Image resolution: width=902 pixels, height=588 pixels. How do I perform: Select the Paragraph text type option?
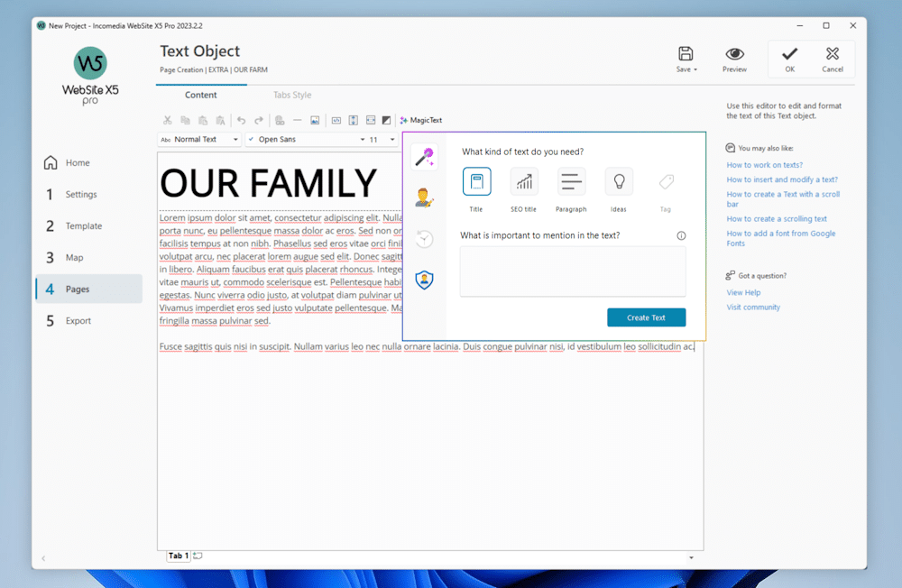[571, 182]
